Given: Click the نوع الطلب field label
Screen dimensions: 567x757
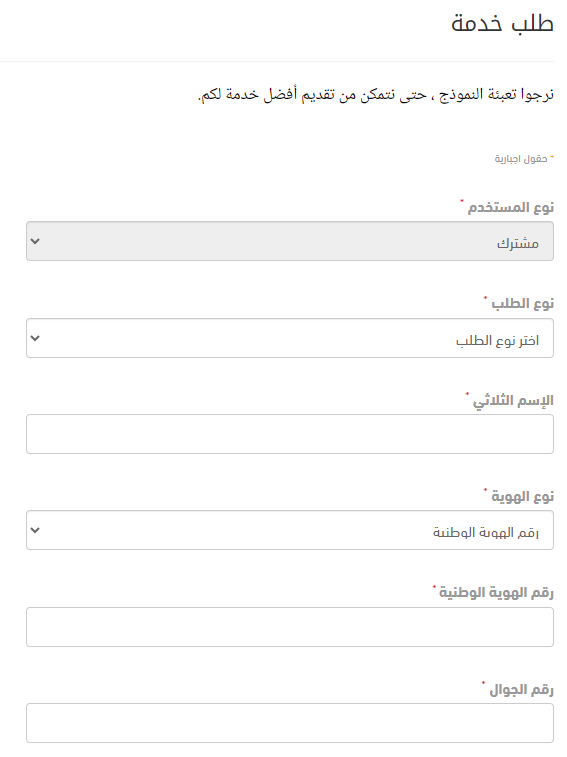Looking at the screenshot, I should click(523, 304).
